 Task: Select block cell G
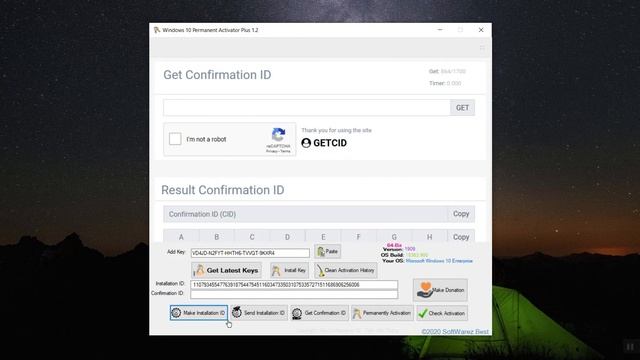pyautogui.click(x=394, y=237)
